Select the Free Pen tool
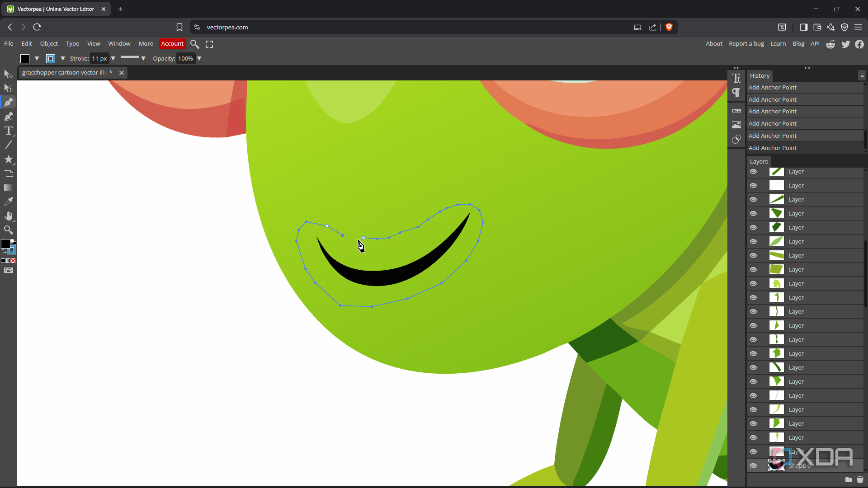The height and width of the screenshot is (488, 868). point(8,117)
